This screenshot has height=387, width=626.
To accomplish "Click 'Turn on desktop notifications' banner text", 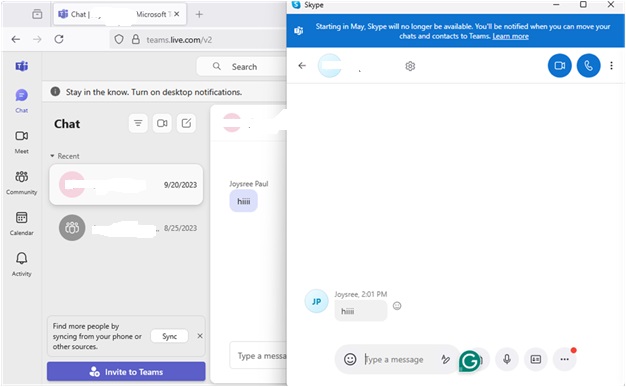I will pyautogui.click(x=186, y=92).
